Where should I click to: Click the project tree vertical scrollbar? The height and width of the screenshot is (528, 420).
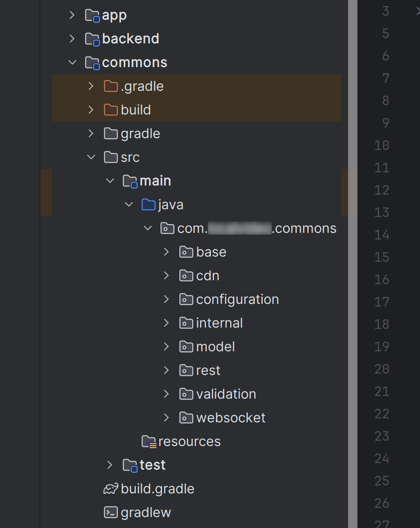click(x=352, y=263)
